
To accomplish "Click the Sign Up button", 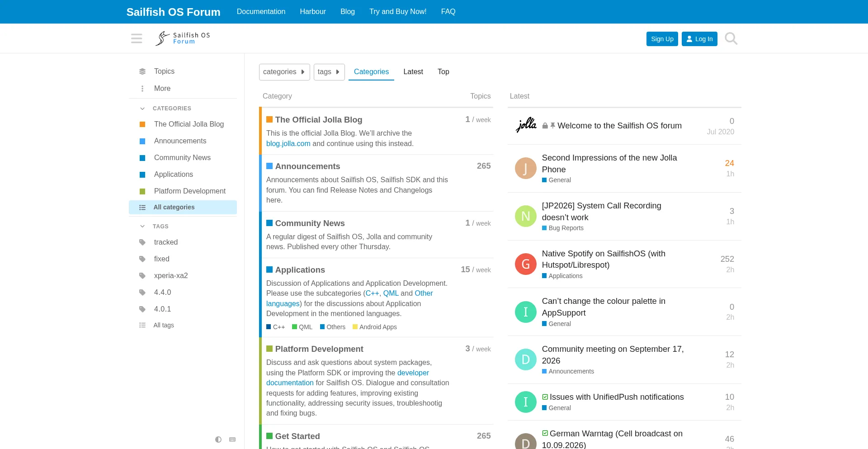I will (x=662, y=39).
